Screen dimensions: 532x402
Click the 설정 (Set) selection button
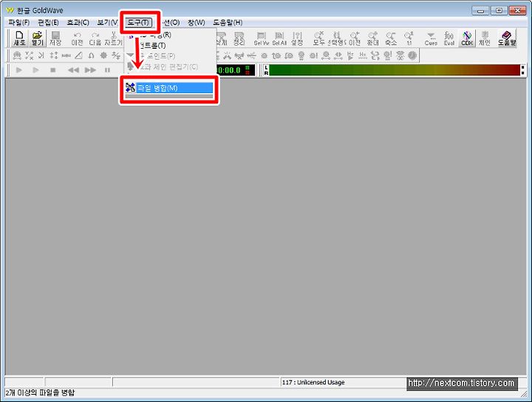click(x=297, y=38)
